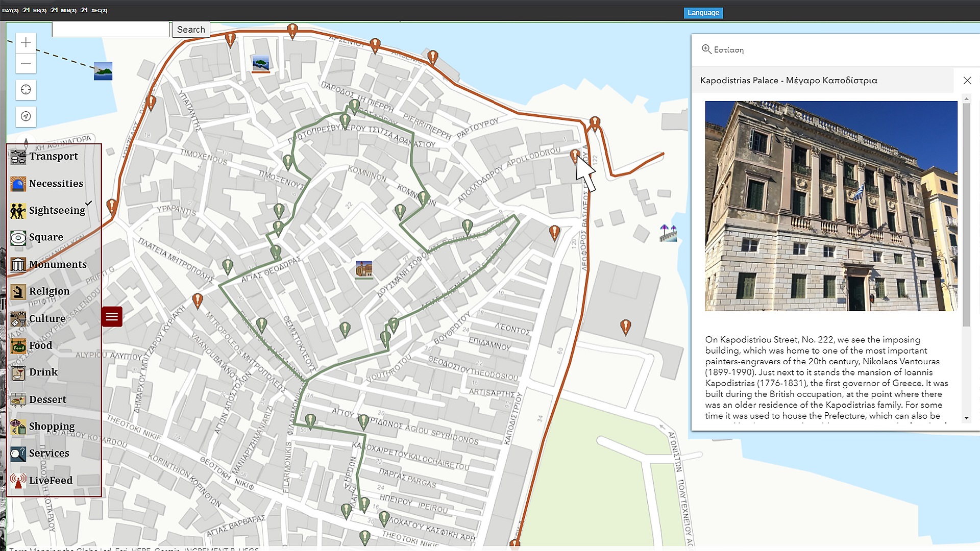Click the Sightseeing category icon
Image resolution: width=980 pixels, height=551 pixels.
coord(18,211)
